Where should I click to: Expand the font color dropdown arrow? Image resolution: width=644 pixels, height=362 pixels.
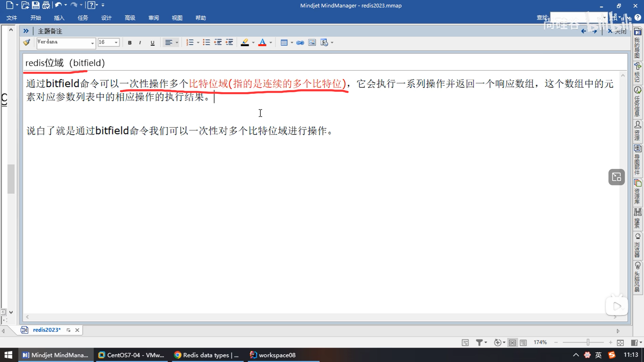(271, 43)
